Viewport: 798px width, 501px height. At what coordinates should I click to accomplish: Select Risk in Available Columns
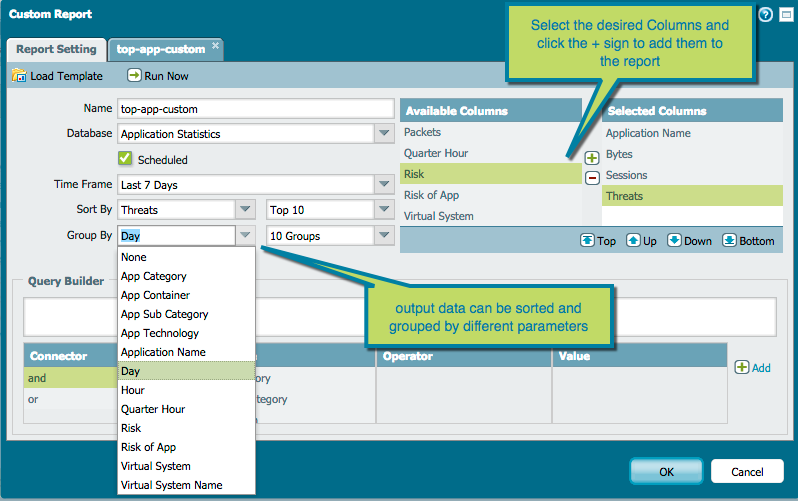[491, 174]
